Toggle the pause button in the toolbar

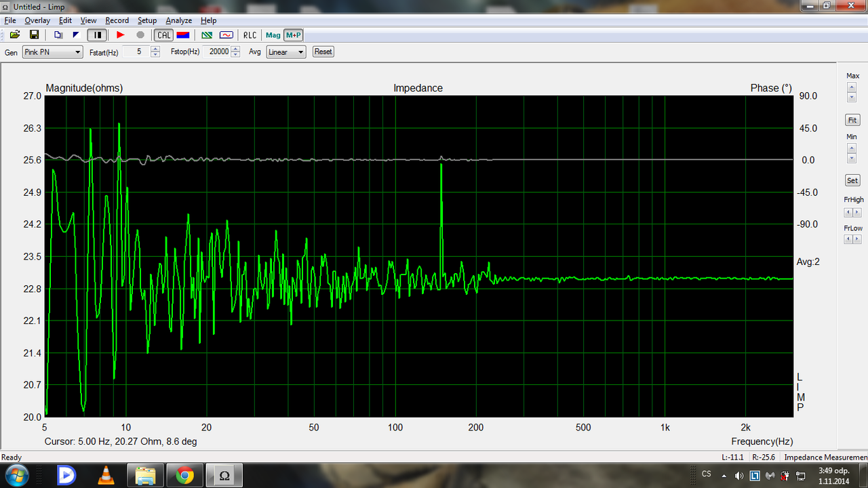coord(98,35)
